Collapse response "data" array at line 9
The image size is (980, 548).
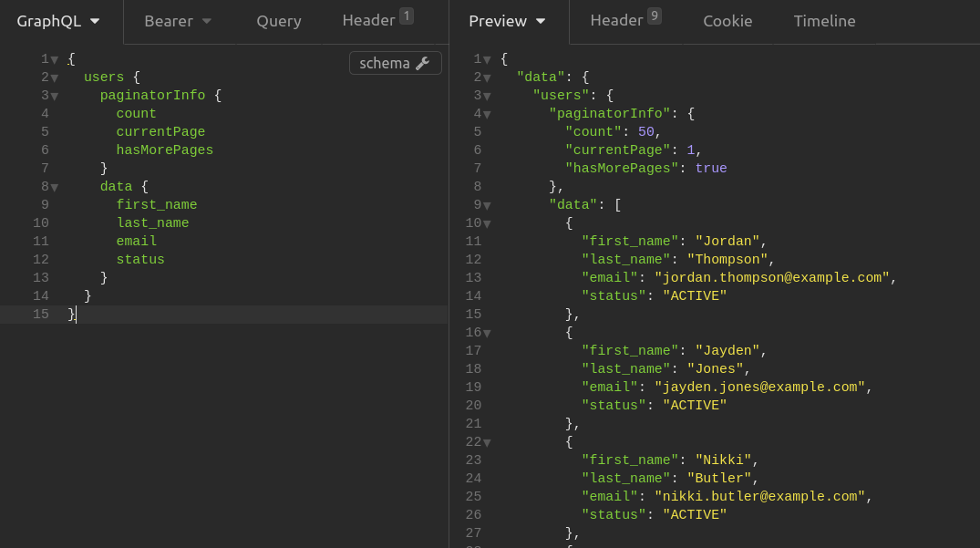point(487,205)
